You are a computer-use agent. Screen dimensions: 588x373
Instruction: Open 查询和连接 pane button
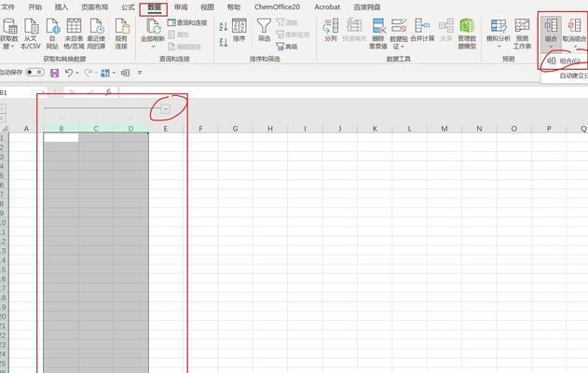(x=187, y=22)
